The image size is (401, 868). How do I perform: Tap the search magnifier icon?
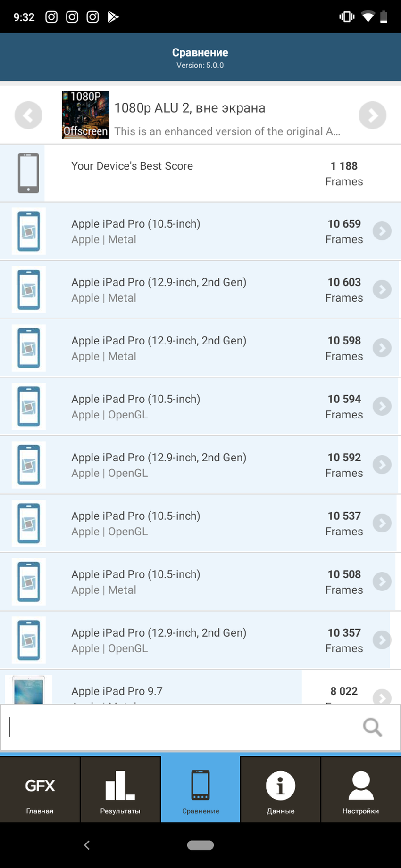[372, 727]
